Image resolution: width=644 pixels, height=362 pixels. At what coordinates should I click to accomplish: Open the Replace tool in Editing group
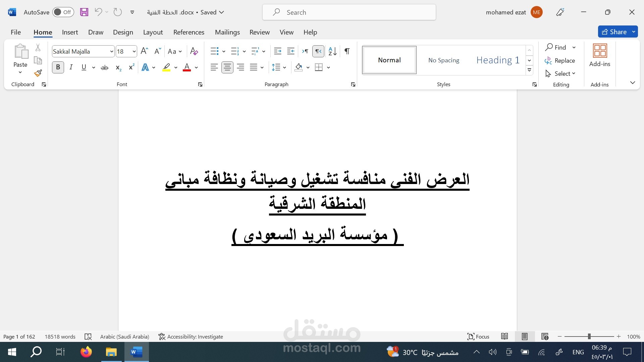564,61
